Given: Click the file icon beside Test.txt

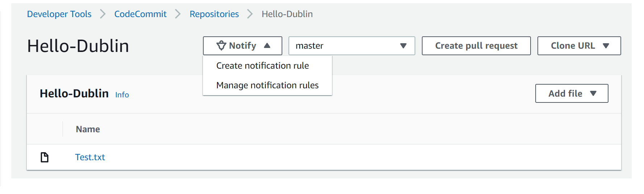Looking at the screenshot, I should point(45,157).
